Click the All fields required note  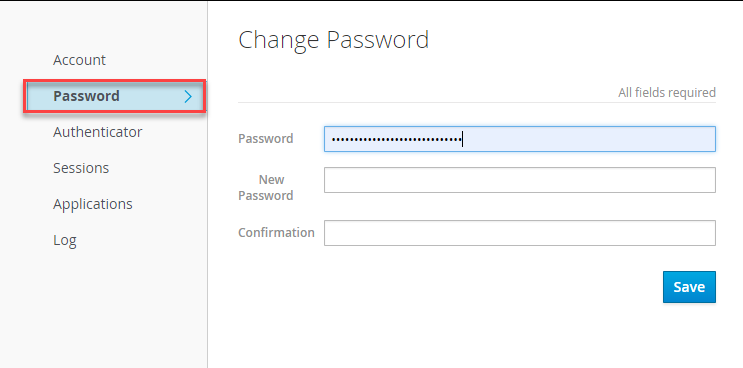click(x=667, y=92)
